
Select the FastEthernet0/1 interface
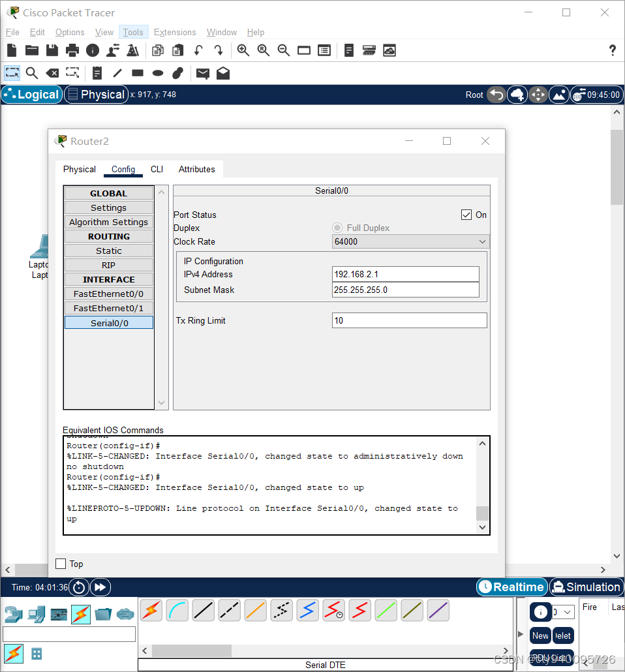(109, 308)
